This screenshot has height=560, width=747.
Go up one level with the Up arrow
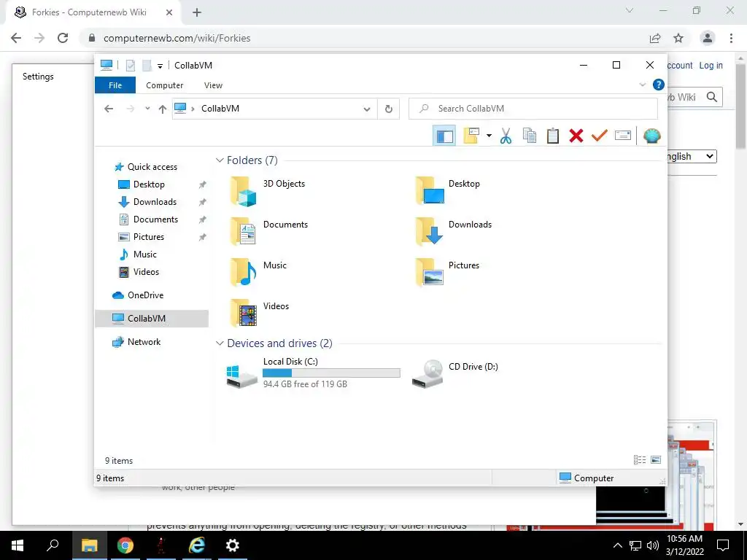(x=163, y=109)
